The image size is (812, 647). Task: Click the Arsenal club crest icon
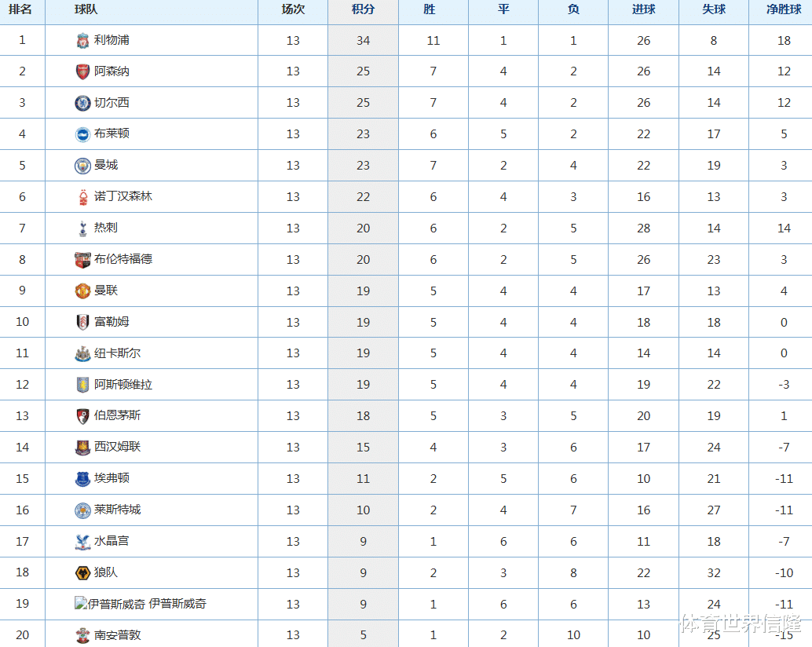point(82,71)
